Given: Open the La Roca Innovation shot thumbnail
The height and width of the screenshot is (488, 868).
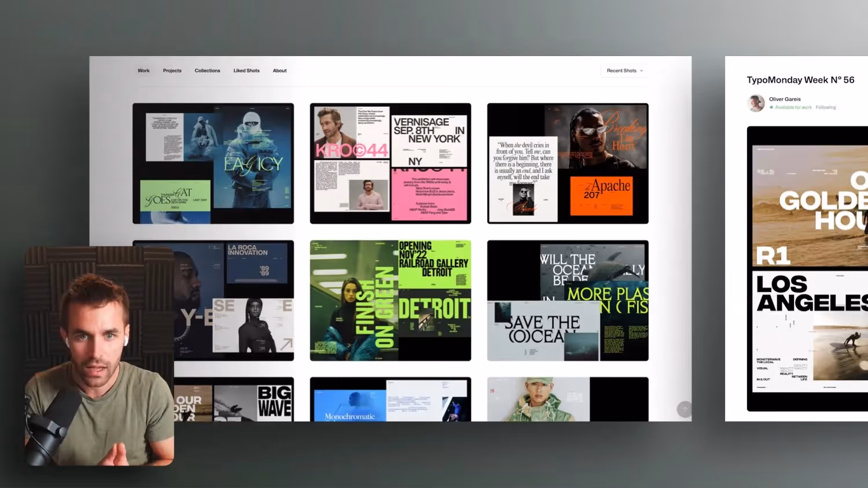Looking at the screenshot, I should click(234, 301).
